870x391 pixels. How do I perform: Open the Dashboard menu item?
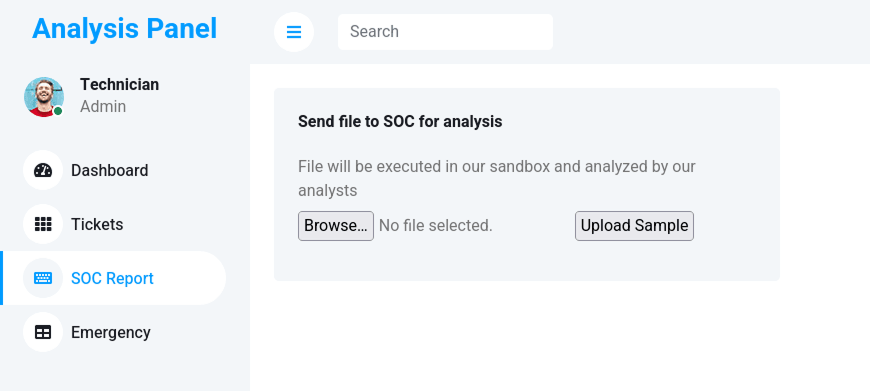point(109,170)
